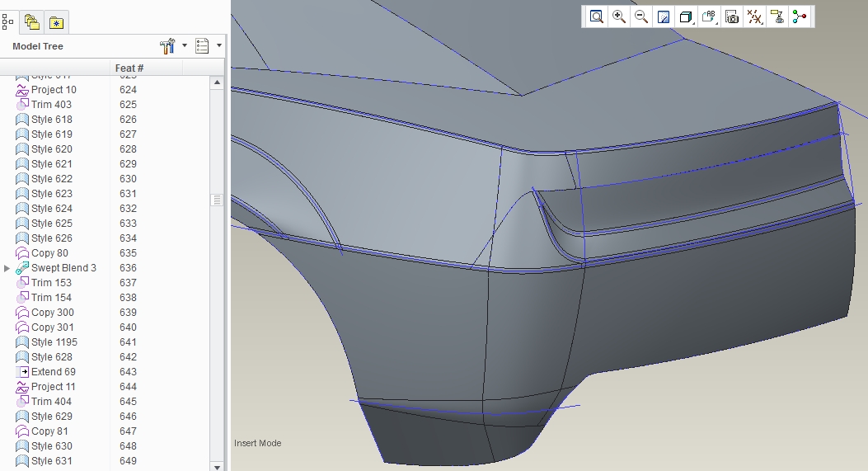Select the Copy 81 feature
Screen dimensions: 868x471
tap(49, 431)
